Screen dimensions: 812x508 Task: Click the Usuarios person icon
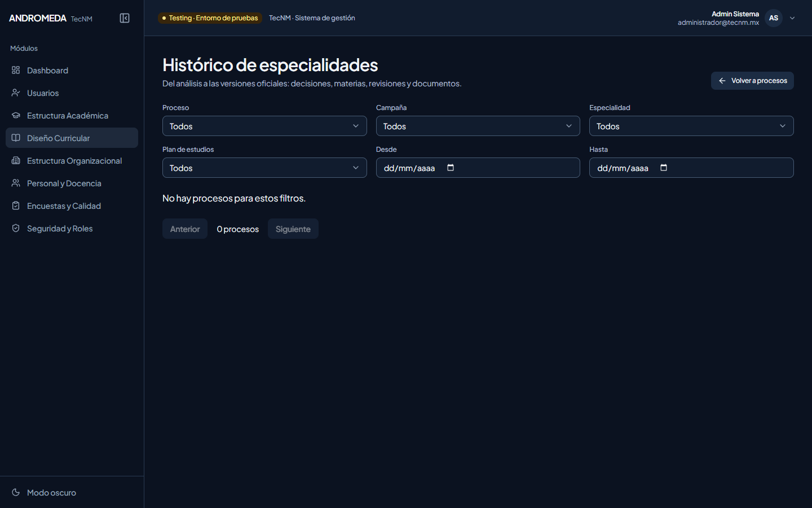(x=16, y=93)
